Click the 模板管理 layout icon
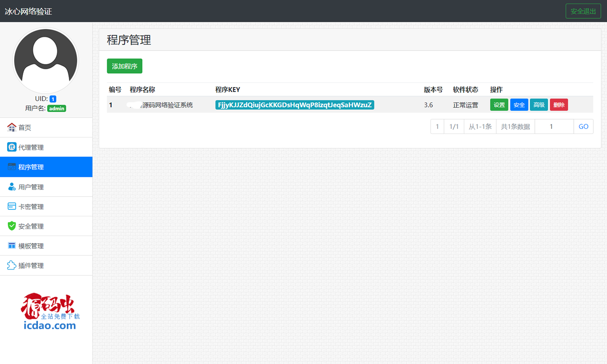Image resolution: width=607 pixels, height=364 pixels. [12, 246]
